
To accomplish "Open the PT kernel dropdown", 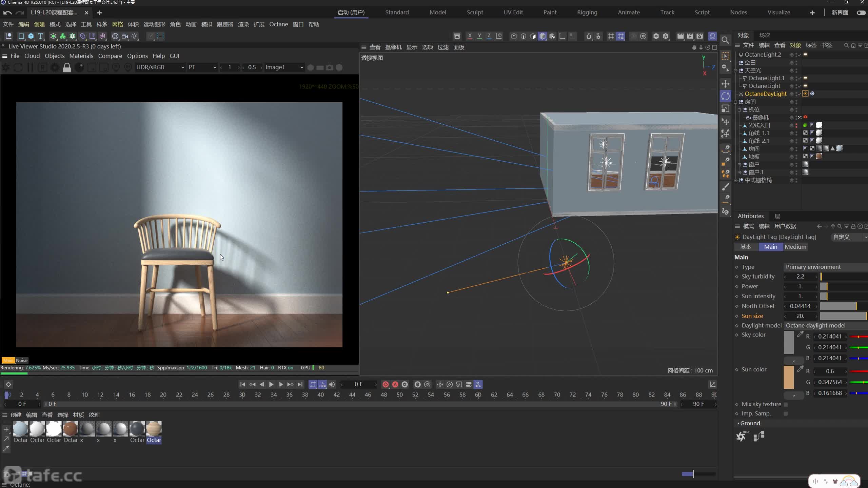I will click(202, 67).
